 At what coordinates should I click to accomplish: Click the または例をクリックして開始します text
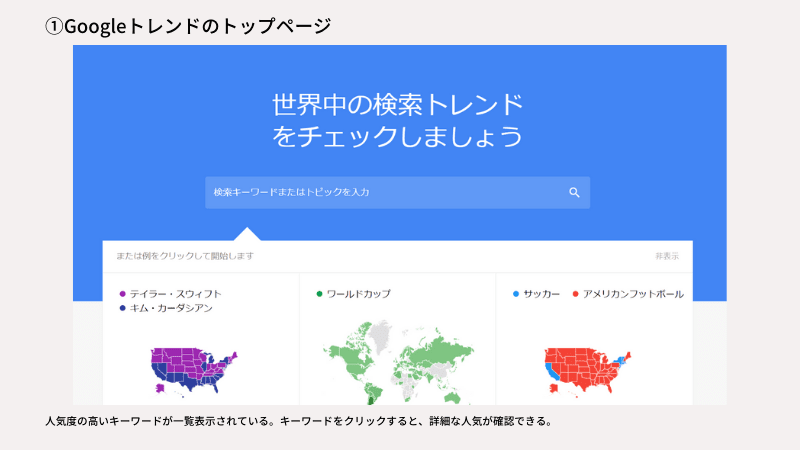coord(185,256)
